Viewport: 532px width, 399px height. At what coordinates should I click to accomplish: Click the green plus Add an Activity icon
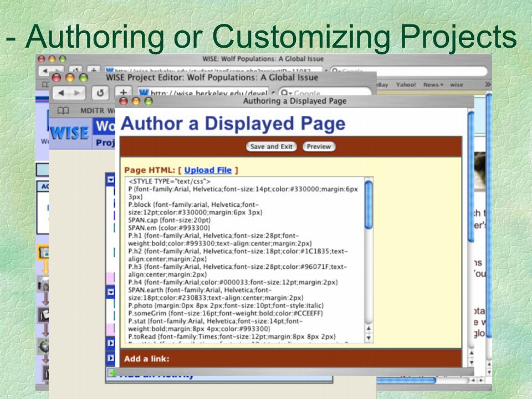[x=111, y=373]
